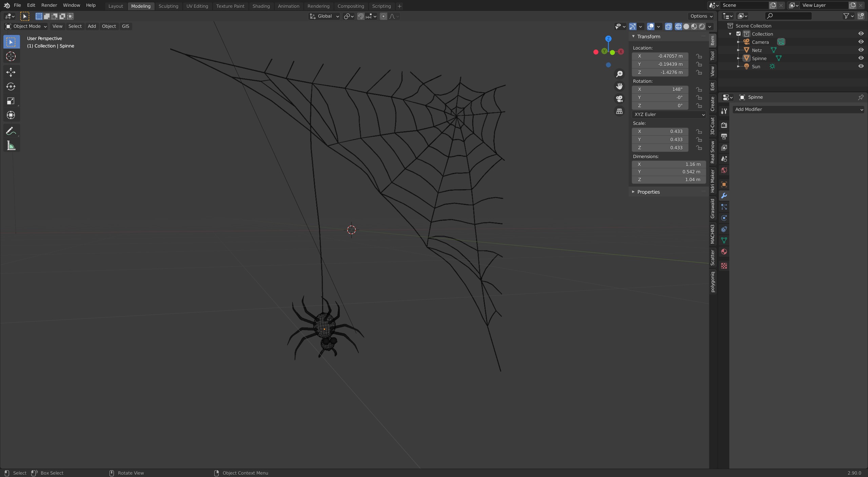Select the Rotate tool
Viewport: 868px width, 477px height.
11,87
